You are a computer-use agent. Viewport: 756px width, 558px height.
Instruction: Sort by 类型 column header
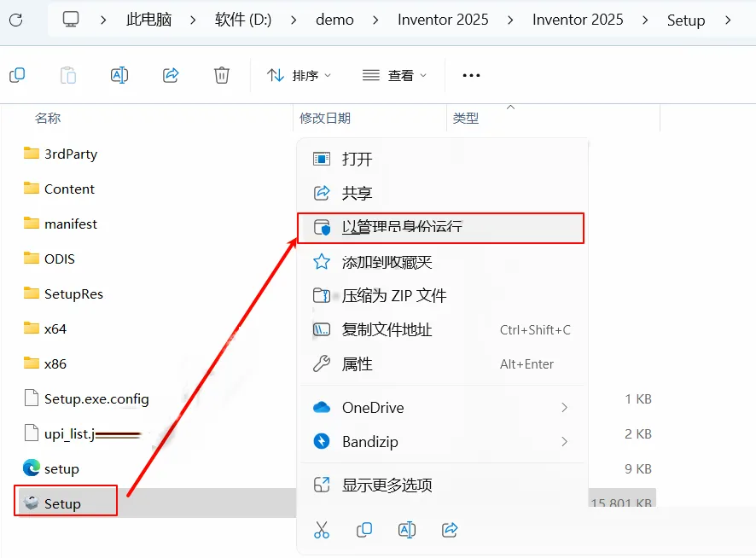point(466,118)
